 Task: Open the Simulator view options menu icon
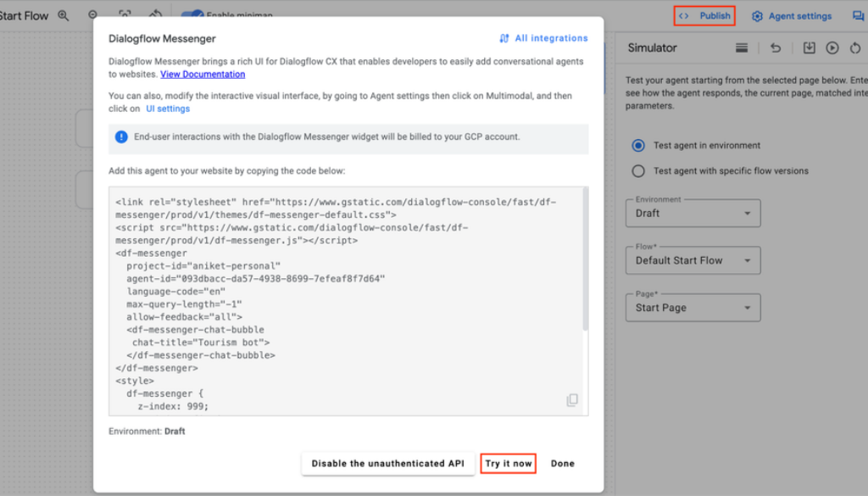[x=742, y=48]
